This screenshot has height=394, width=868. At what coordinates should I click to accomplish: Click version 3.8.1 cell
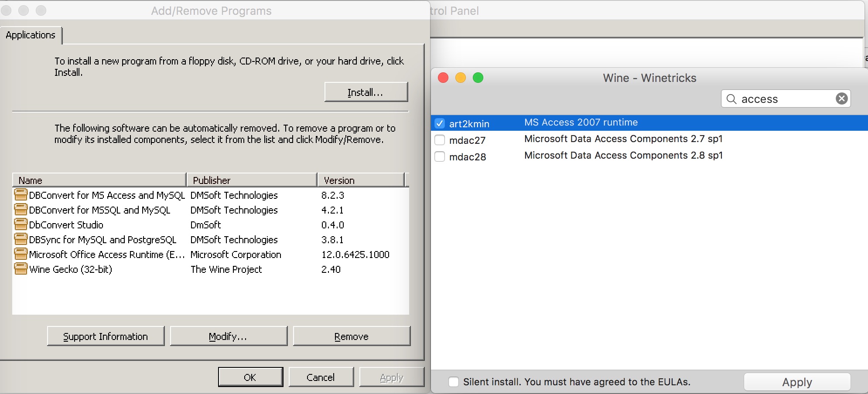tap(332, 240)
